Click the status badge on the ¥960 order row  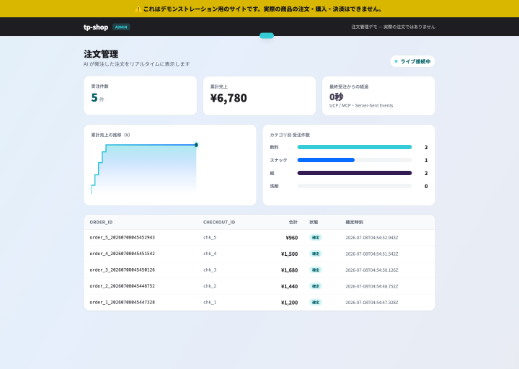coord(315,238)
